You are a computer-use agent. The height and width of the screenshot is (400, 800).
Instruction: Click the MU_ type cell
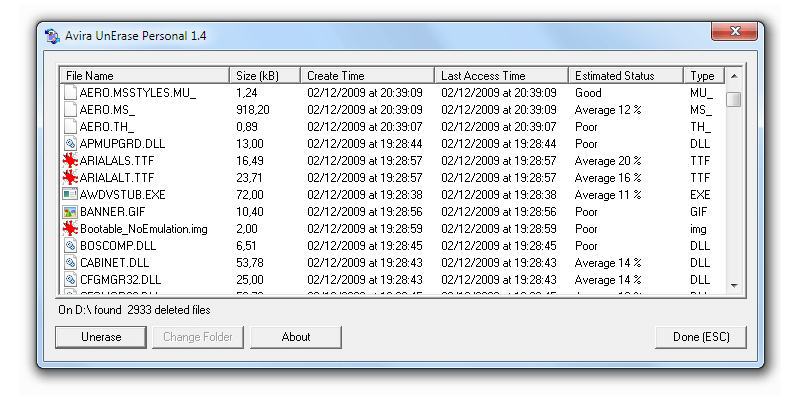coord(702,93)
